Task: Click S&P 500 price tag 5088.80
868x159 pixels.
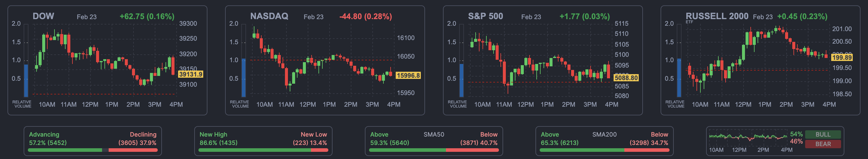Action: (626, 78)
